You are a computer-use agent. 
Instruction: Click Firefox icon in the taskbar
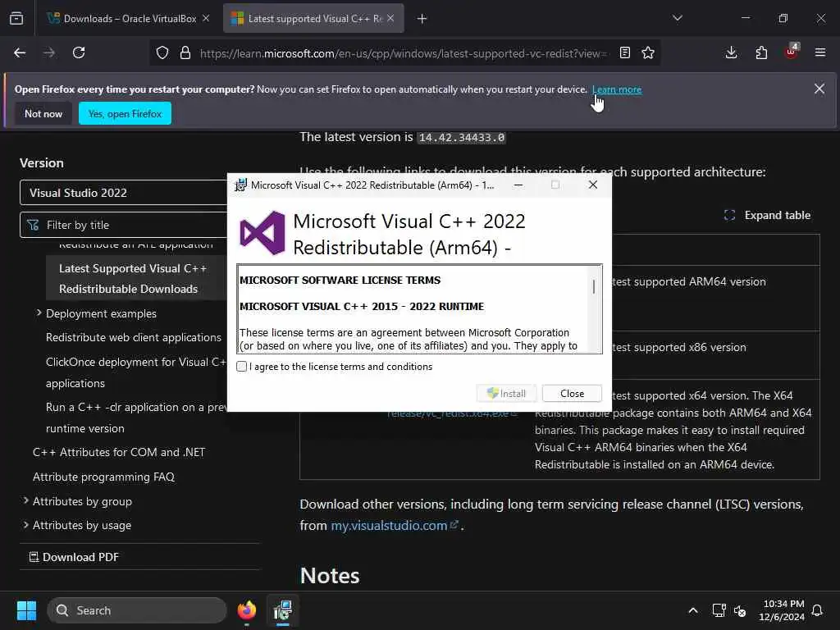246,610
